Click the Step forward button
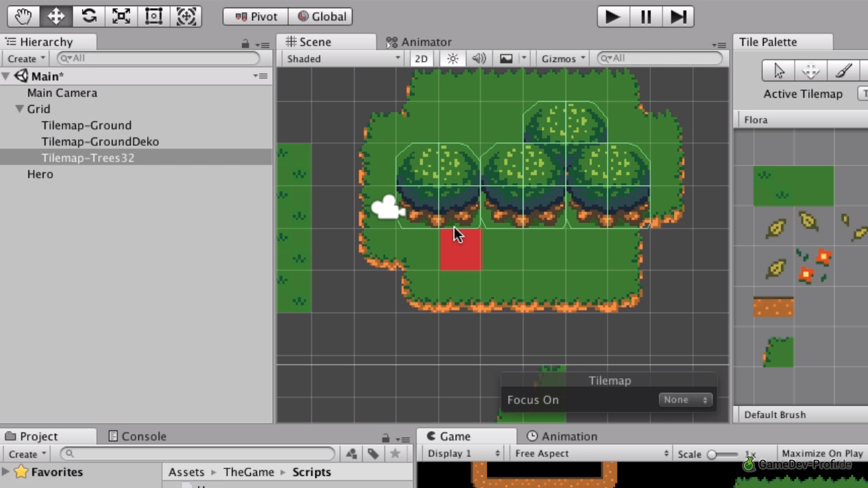Screen dimensions: 868x488 coord(678,16)
